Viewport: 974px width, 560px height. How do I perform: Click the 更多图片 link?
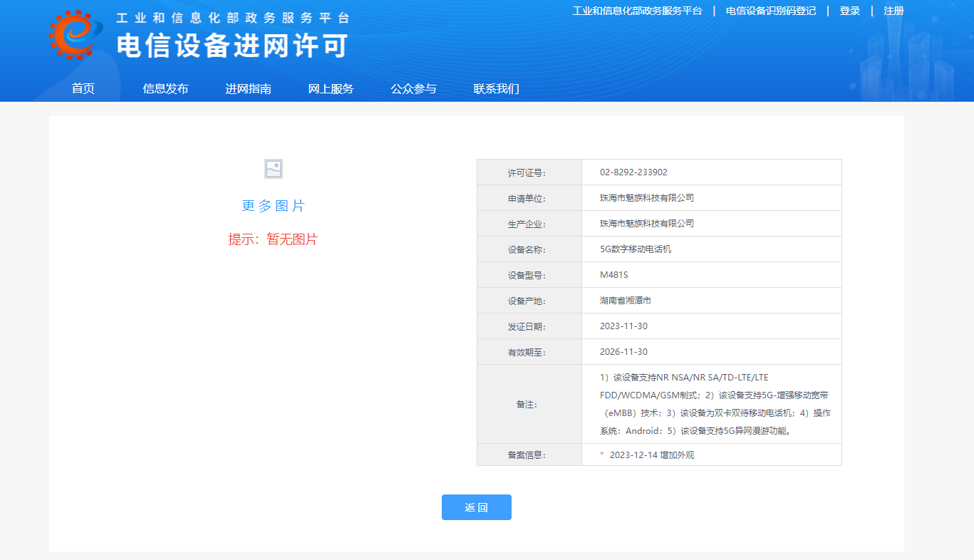[x=274, y=206]
